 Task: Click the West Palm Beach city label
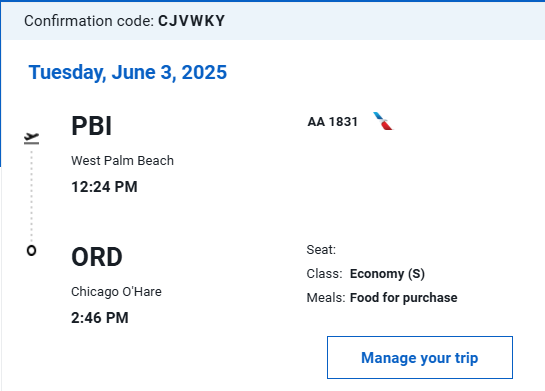(x=122, y=161)
